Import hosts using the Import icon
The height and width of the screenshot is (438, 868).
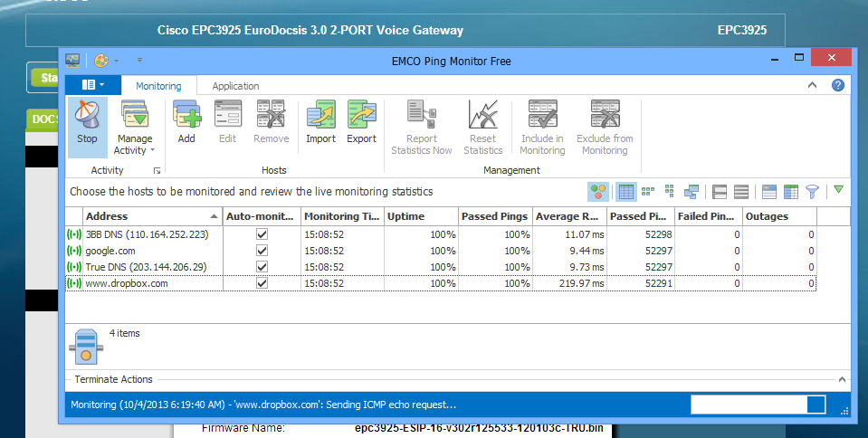tap(321, 115)
